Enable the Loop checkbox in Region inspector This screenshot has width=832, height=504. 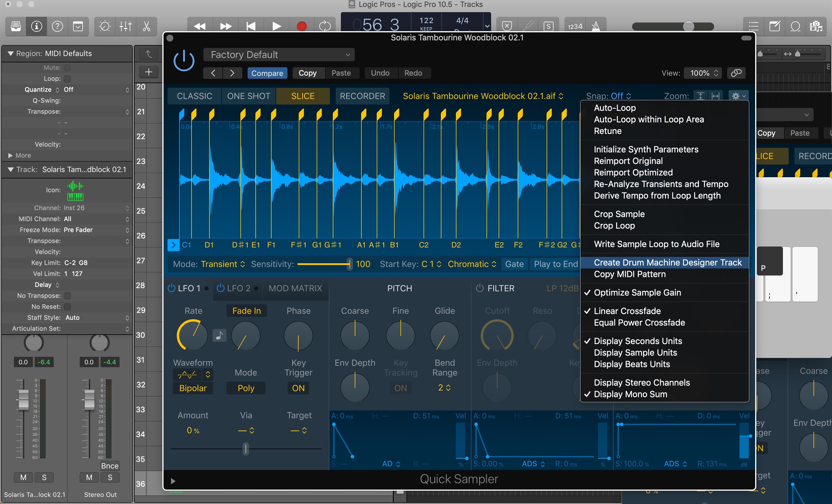click(x=67, y=78)
